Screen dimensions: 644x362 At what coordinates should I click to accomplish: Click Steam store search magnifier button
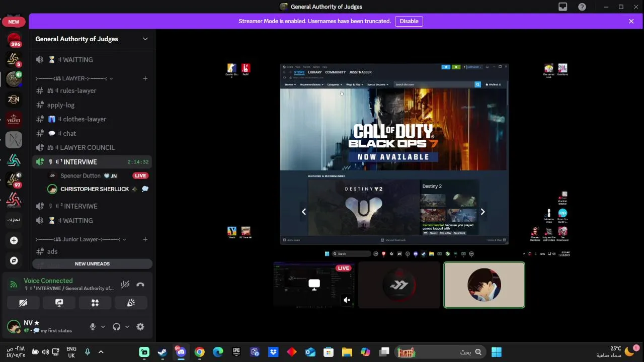[477, 84]
